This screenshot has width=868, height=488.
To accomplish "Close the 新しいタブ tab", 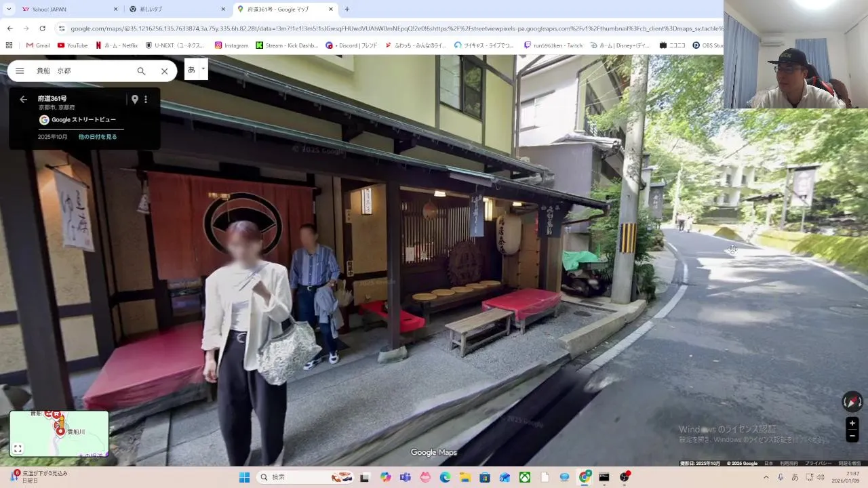I will 223,9.
